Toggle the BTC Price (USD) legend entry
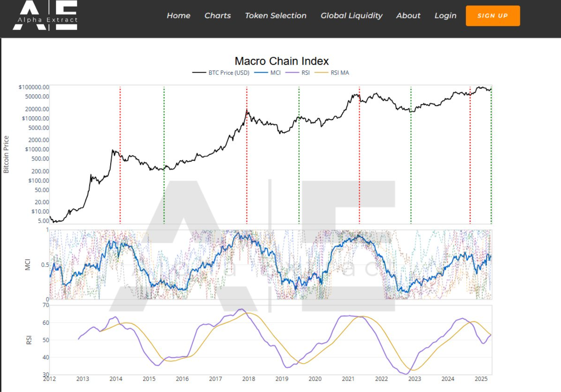 [x=221, y=73]
